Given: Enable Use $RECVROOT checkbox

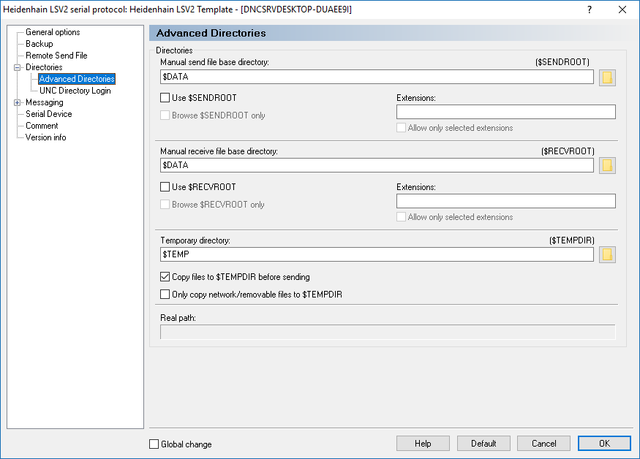Looking at the screenshot, I should tap(165, 187).
